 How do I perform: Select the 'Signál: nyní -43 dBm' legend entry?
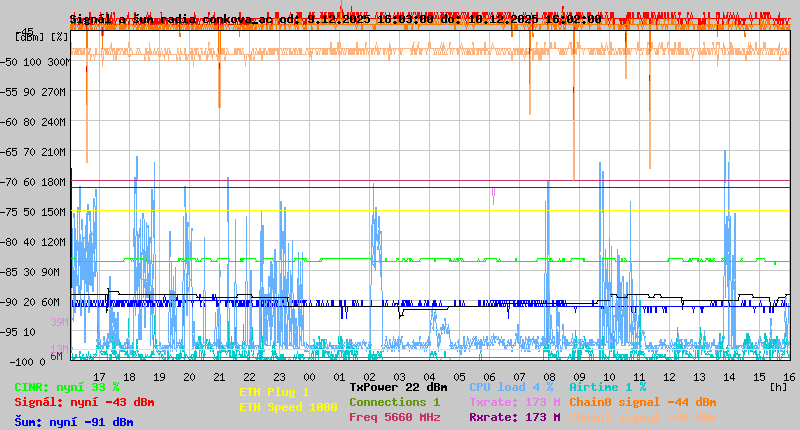(x=84, y=402)
